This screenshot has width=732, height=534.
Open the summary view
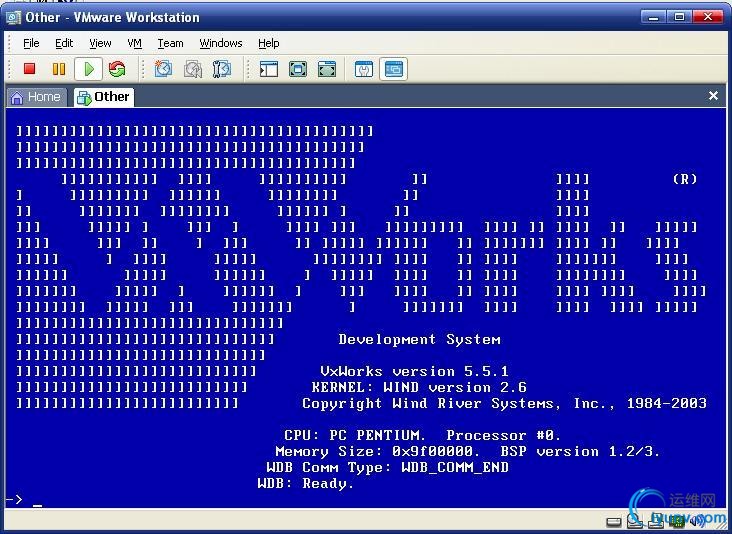click(364, 69)
